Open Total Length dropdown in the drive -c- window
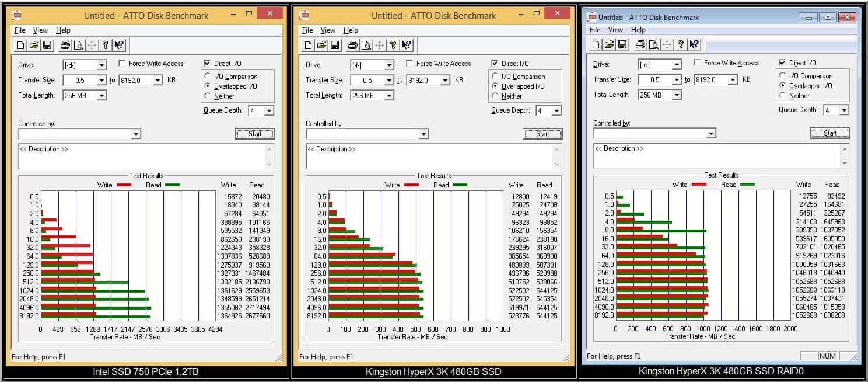This screenshot has width=868, height=382. (x=677, y=95)
